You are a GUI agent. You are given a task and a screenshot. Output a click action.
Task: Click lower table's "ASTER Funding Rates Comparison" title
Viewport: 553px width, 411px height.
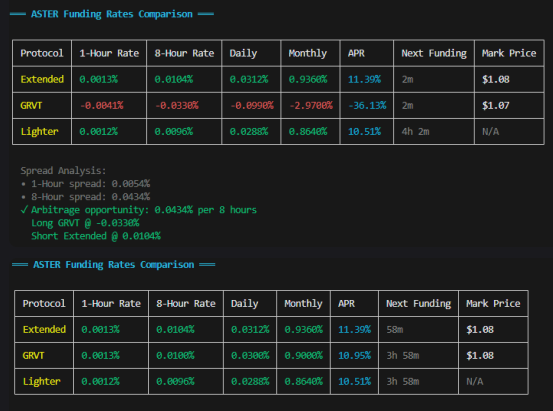pyautogui.click(x=114, y=265)
